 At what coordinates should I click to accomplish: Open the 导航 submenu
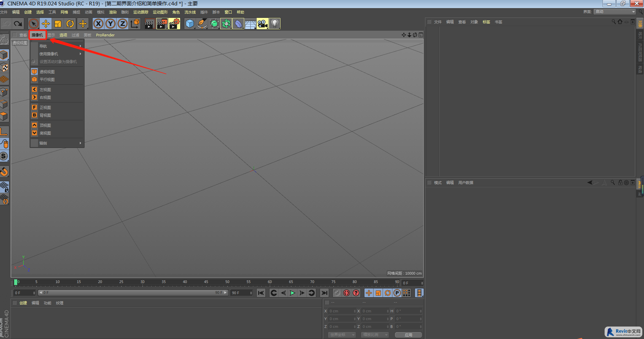tap(57, 46)
